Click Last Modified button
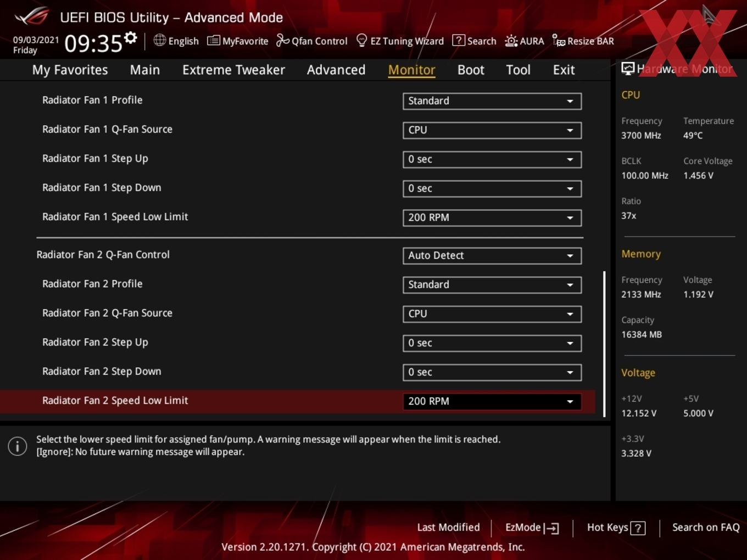This screenshot has width=747, height=560. tap(448, 528)
